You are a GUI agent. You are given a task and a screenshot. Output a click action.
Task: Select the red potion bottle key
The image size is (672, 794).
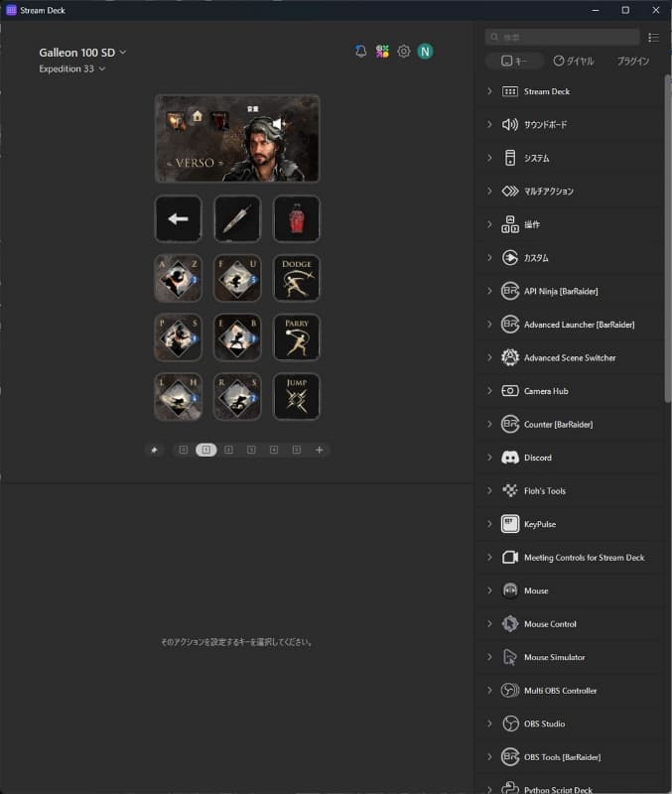[x=296, y=218]
